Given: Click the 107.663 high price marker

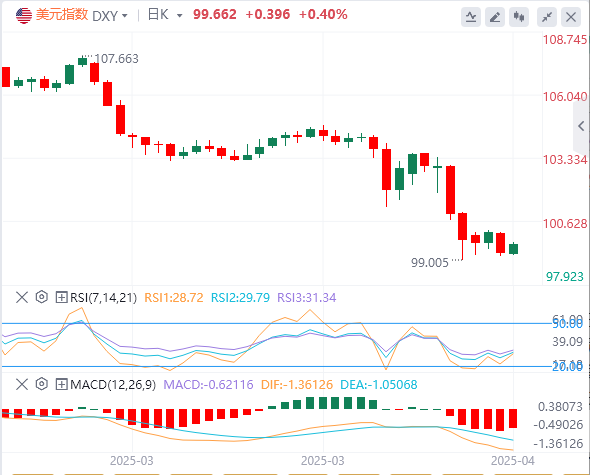Looking at the screenshot, I should coord(116,59).
